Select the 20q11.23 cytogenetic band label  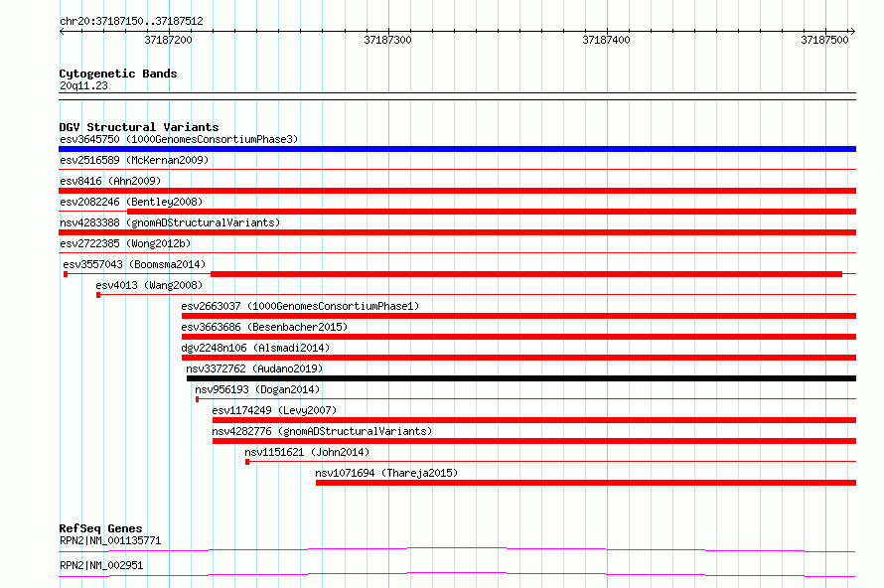tap(83, 85)
